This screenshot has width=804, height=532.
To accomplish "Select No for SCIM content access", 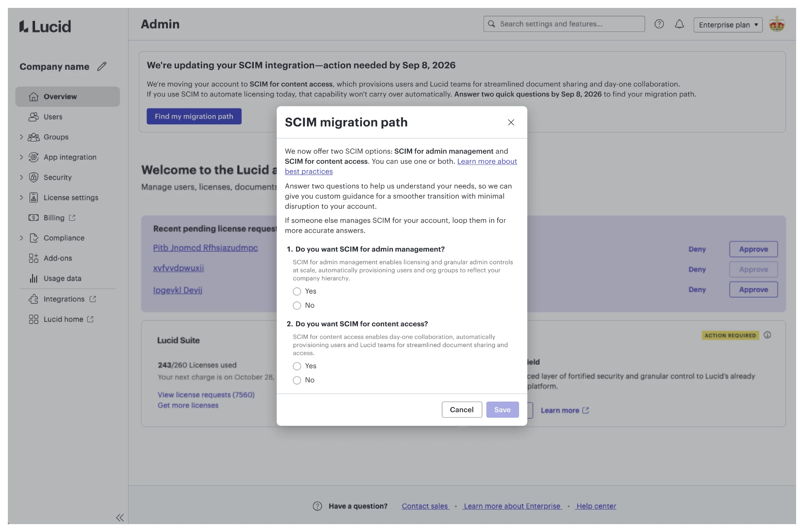I will coord(297,380).
